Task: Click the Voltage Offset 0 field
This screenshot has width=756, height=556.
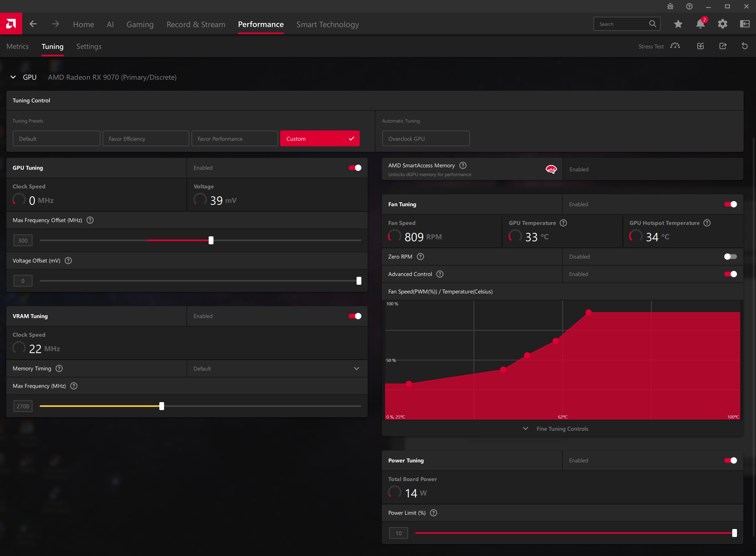Action: [23, 281]
